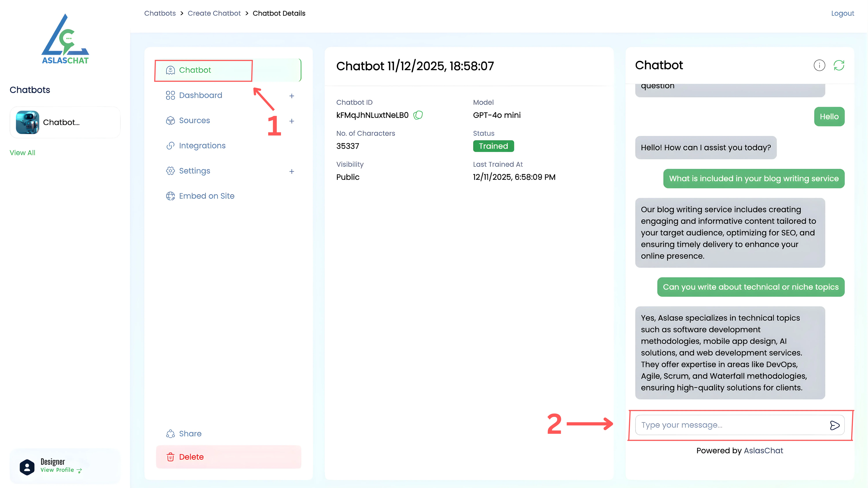Send message with arrow icon

835,425
